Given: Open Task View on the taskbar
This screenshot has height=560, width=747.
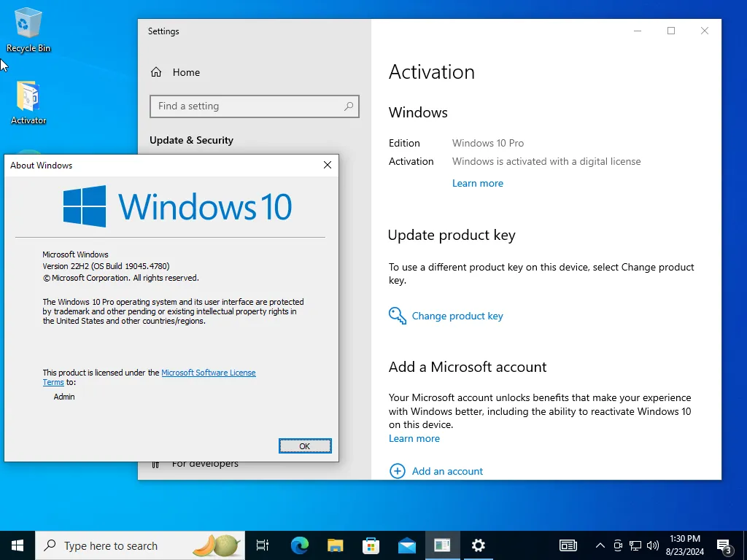Looking at the screenshot, I should pyautogui.click(x=263, y=545).
